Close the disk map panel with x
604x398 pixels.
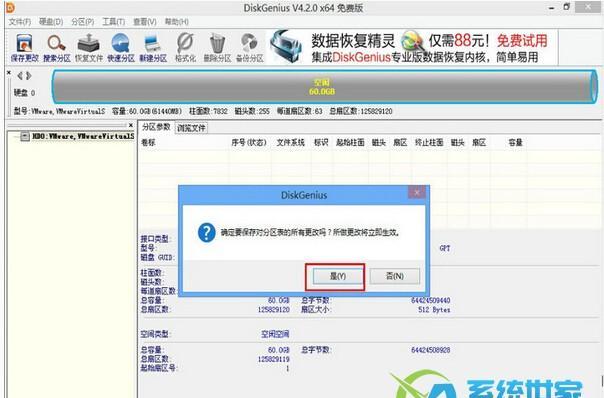(9, 72)
